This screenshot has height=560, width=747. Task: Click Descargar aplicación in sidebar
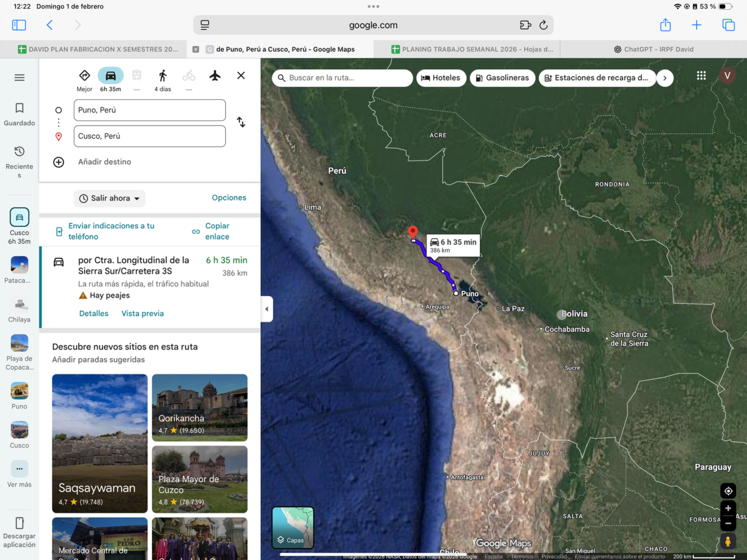[19, 532]
